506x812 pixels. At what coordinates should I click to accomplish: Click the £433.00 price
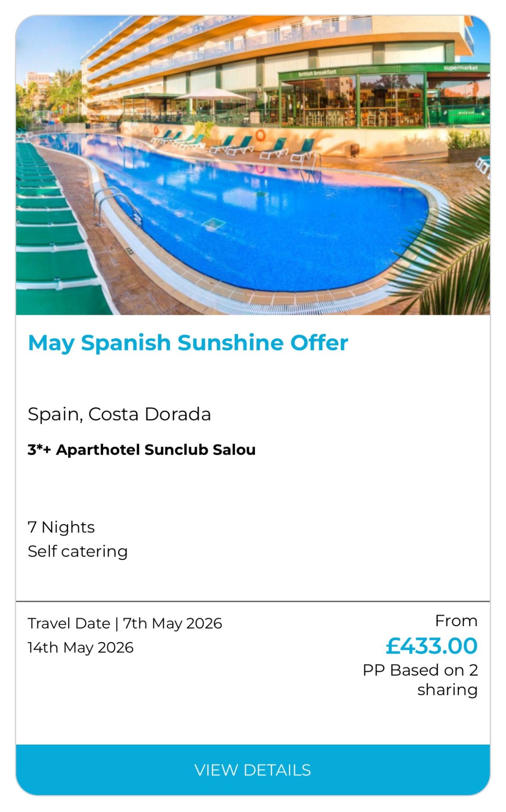point(431,646)
